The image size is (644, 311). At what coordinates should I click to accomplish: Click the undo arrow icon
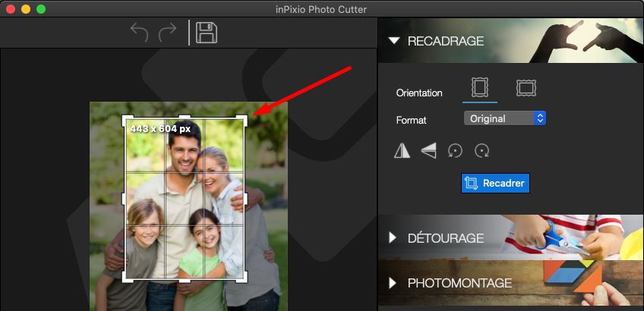[x=139, y=33]
